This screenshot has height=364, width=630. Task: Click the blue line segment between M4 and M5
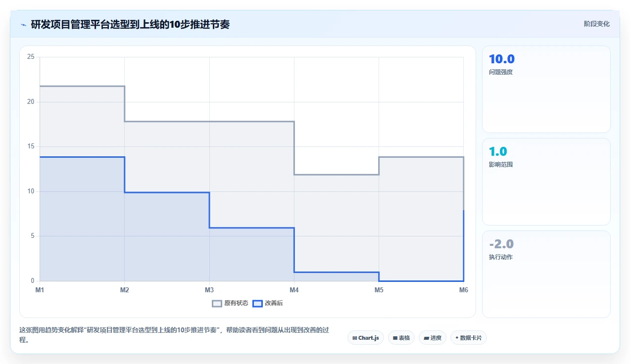[x=337, y=272]
